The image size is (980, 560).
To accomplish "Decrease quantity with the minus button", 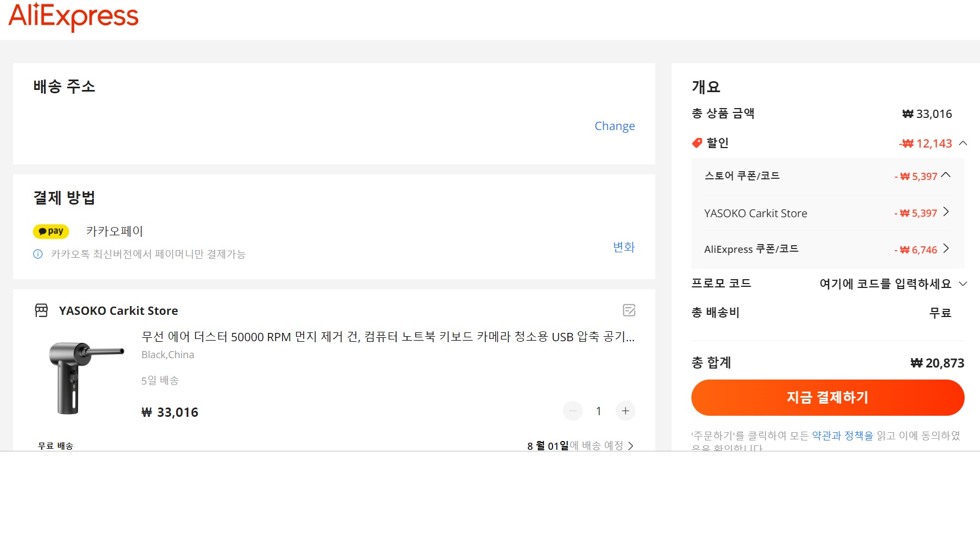I will coord(573,411).
